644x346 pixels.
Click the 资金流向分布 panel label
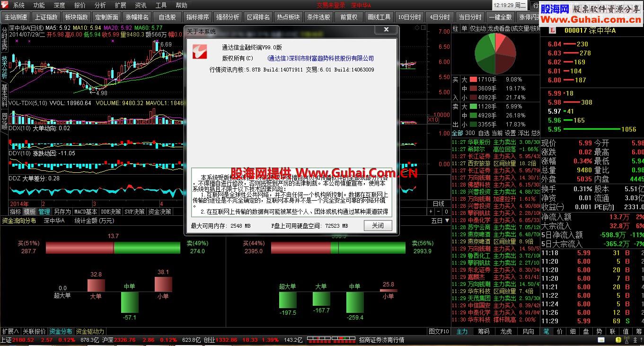tap(19, 221)
